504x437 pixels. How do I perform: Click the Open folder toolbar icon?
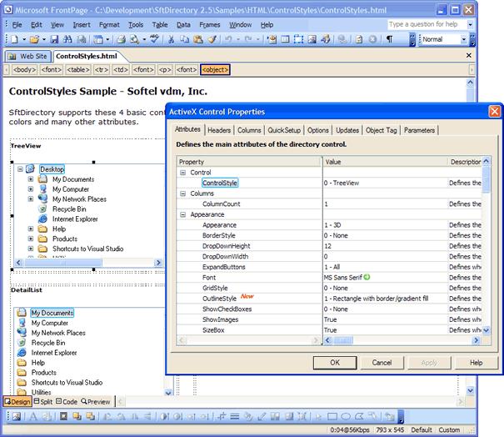click(x=34, y=39)
